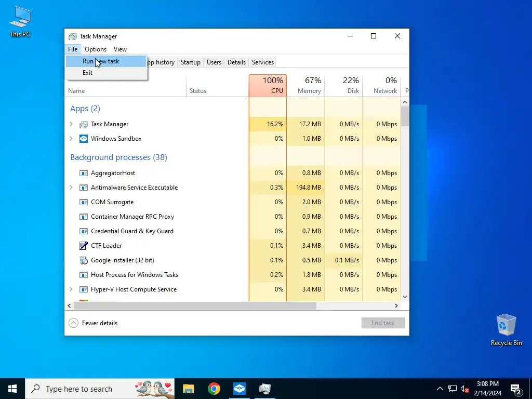Click the Antimalware Service Executable icon

click(x=84, y=188)
